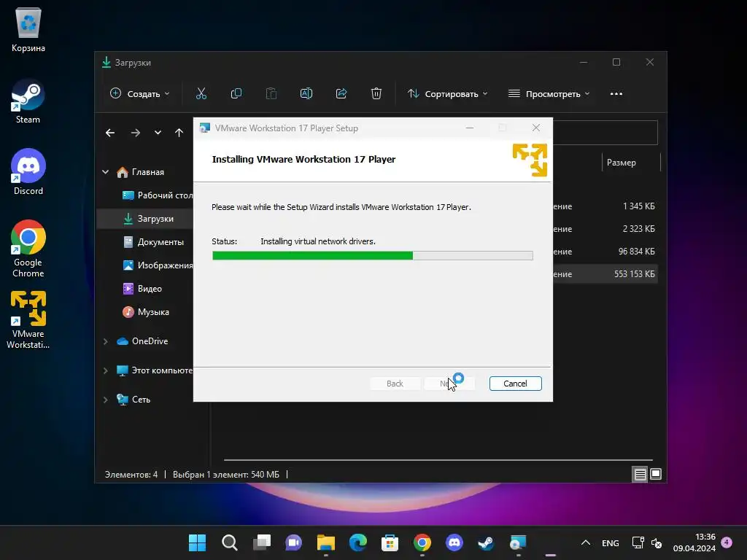Open Изображения in navigation pane

click(158, 265)
